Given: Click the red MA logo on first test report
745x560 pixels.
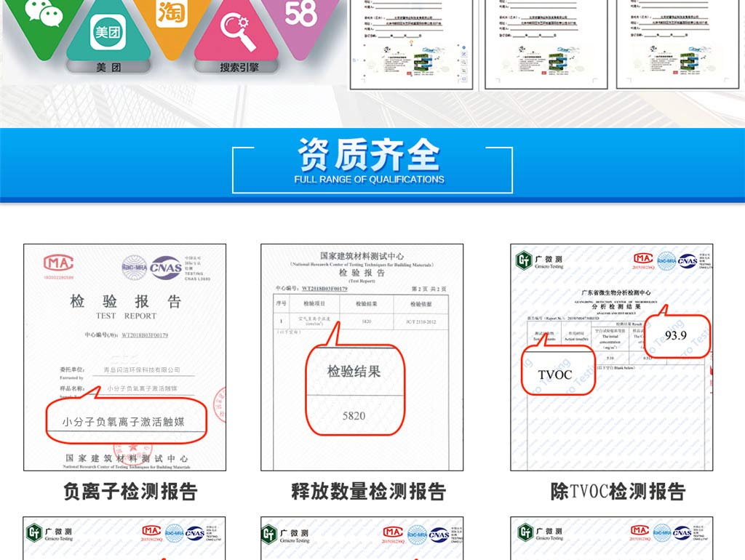Looking at the screenshot, I should click(58, 263).
